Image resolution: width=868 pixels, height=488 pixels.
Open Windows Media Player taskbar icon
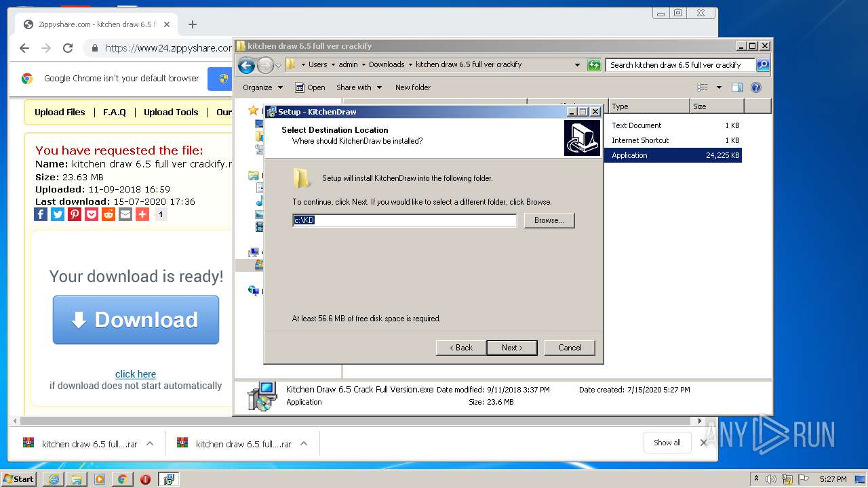click(100, 479)
